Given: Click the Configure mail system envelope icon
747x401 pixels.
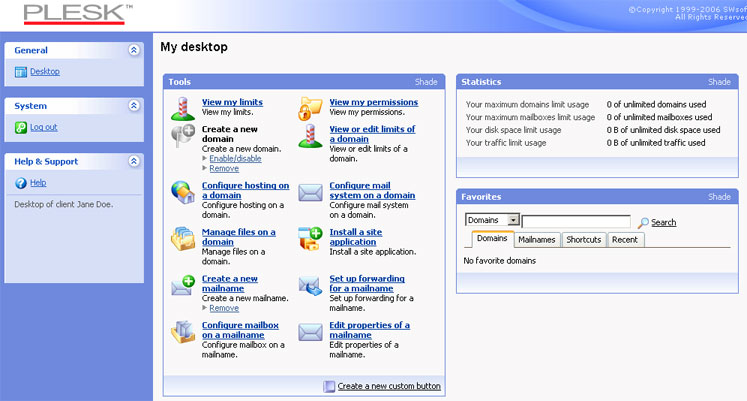Looking at the screenshot, I should 310,192.
